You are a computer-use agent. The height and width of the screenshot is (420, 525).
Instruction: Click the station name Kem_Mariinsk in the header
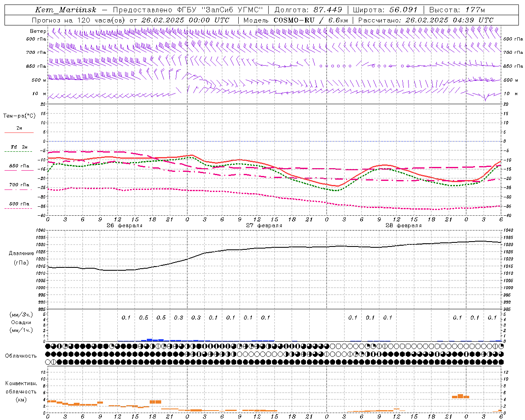point(66,10)
